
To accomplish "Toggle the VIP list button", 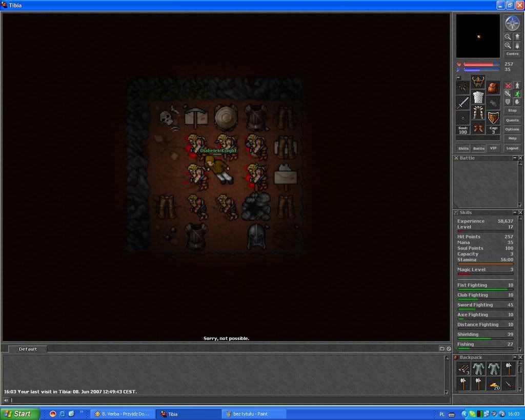I will click(493, 148).
